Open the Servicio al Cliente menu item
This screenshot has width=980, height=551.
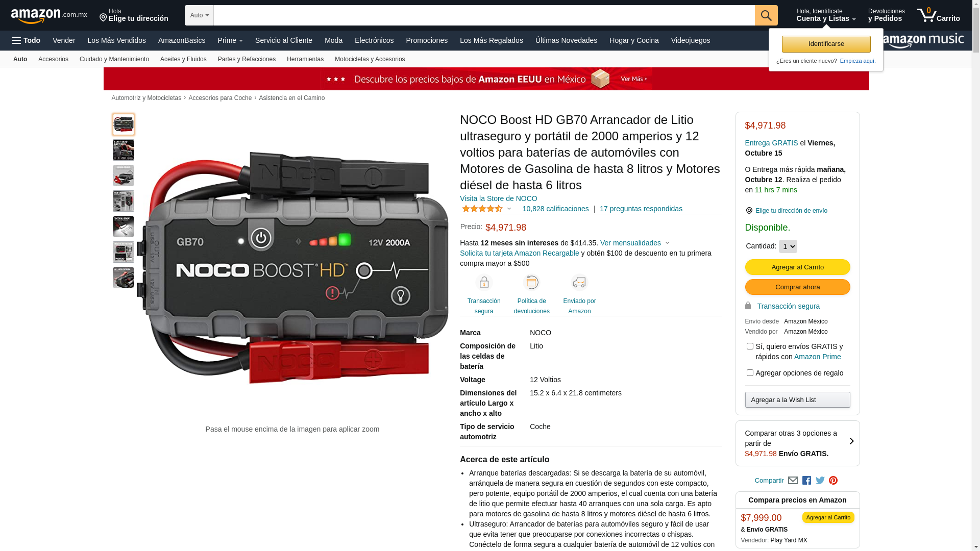tap(284, 40)
